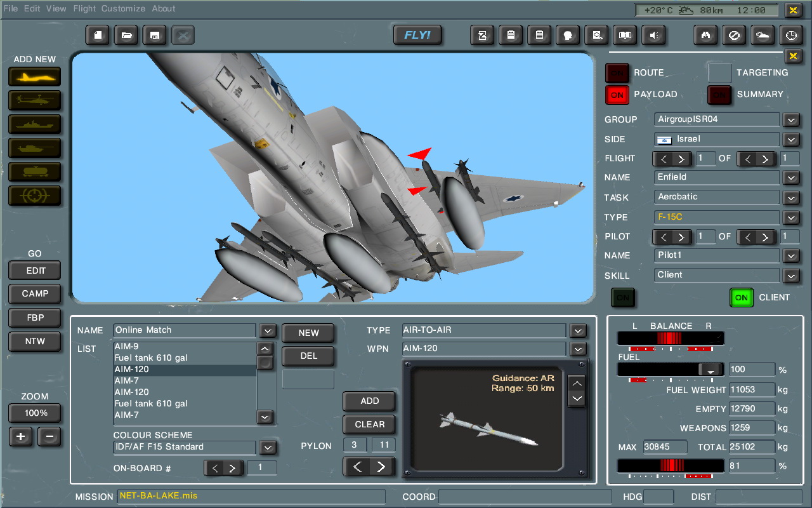Image resolution: width=812 pixels, height=508 pixels.
Task: Open the TASK Aerobatic dropdown
Action: [x=790, y=197]
